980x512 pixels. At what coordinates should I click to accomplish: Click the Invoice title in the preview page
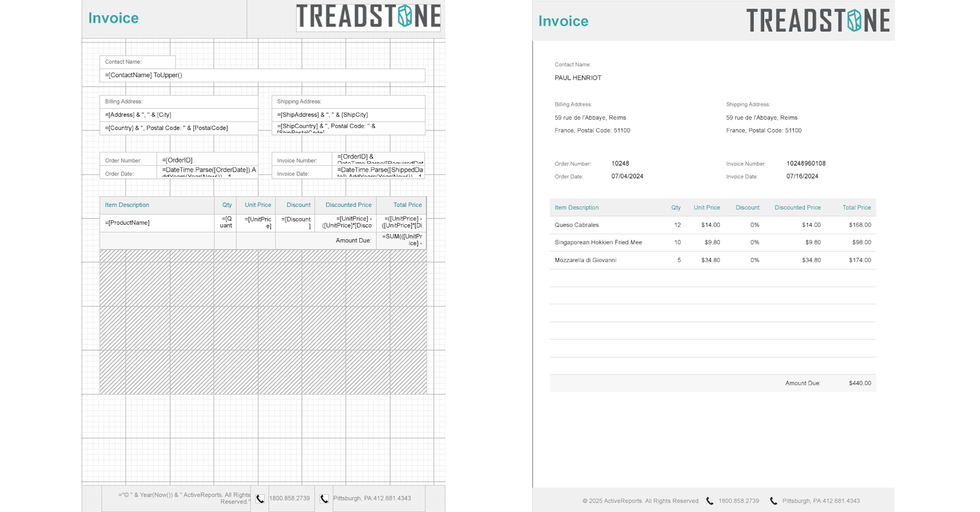pyautogui.click(x=563, y=21)
